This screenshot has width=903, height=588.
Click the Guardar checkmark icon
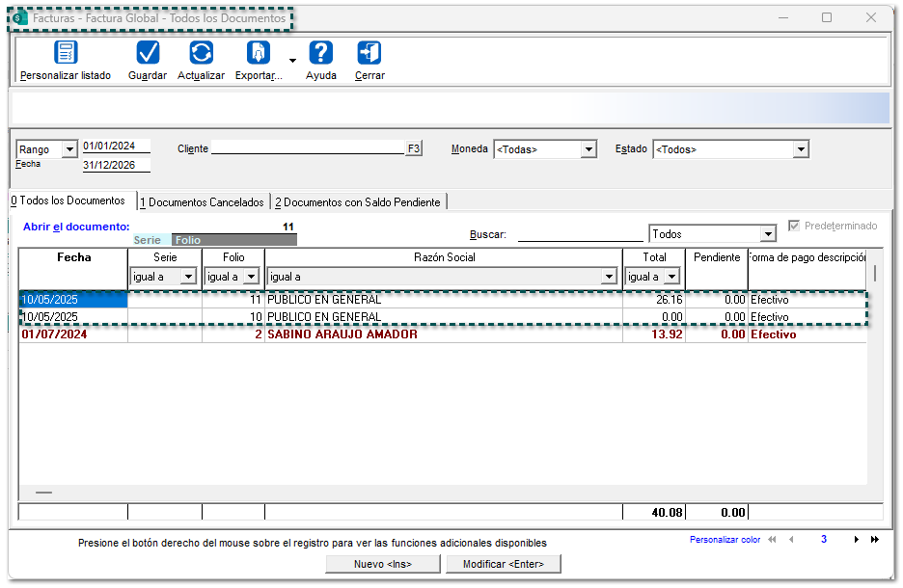tap(148, 53)
